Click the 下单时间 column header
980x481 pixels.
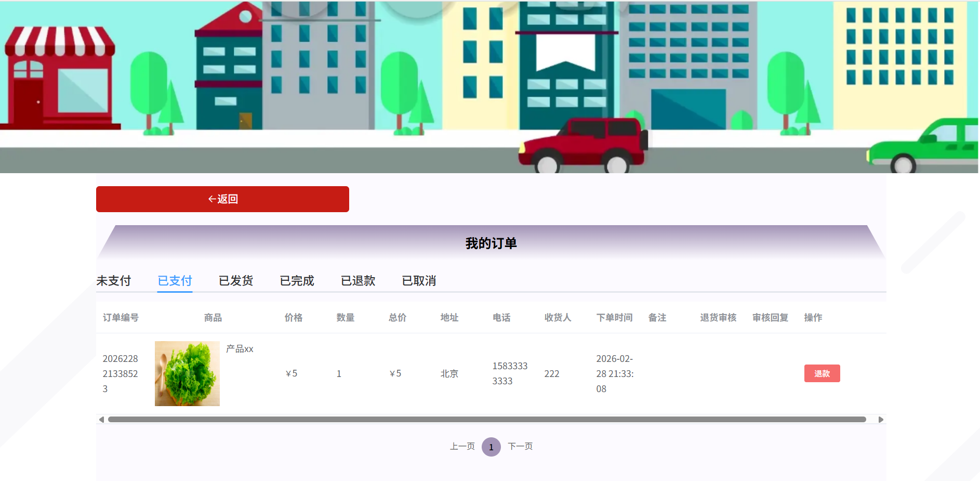614,318
